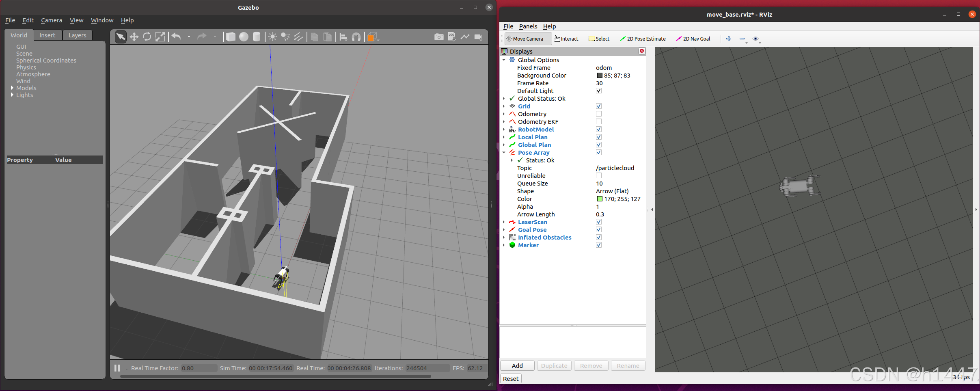
Task: Open the Pose Array Color swatch
Action: tap(600, 199)
